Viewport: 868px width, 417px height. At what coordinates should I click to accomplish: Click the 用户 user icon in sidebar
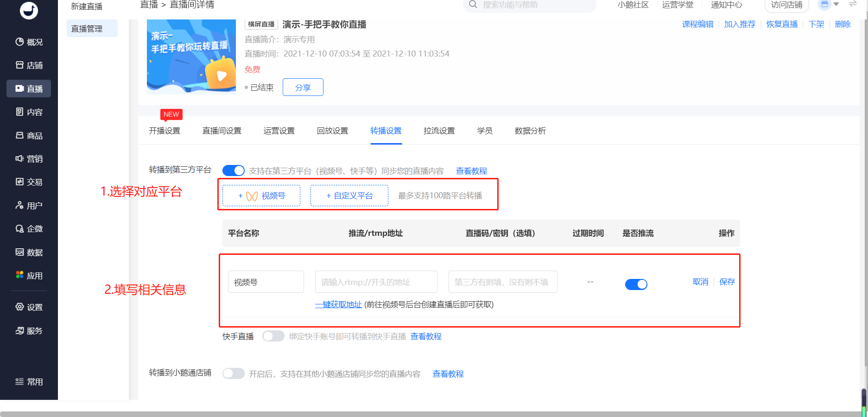coord(19,205)
